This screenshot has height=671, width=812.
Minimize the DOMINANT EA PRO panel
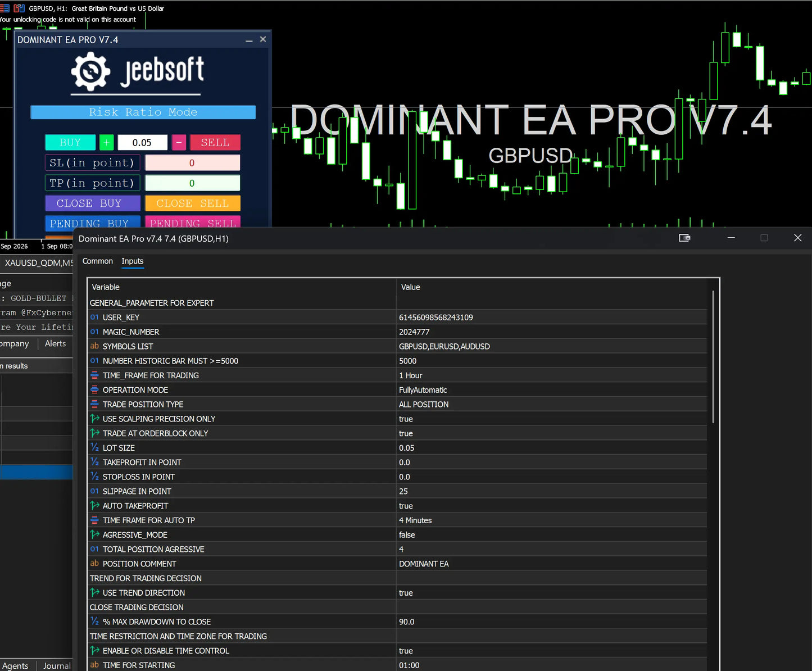tap(249, 40)
